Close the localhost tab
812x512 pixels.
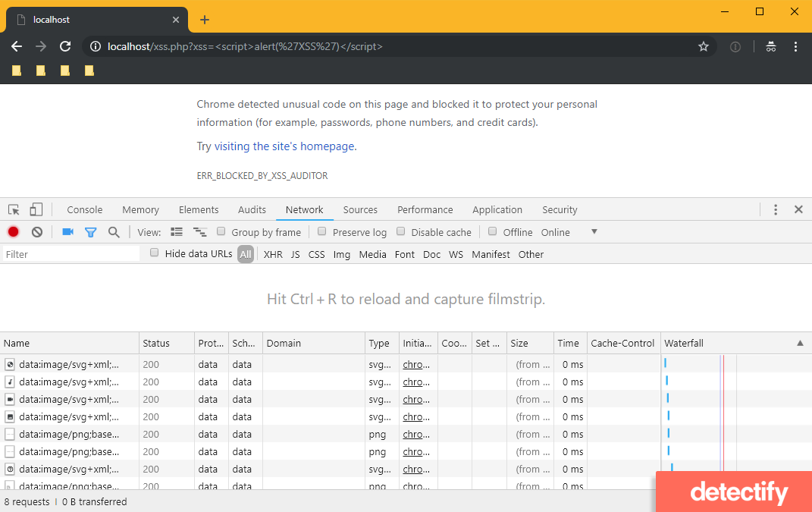(176, 20)
